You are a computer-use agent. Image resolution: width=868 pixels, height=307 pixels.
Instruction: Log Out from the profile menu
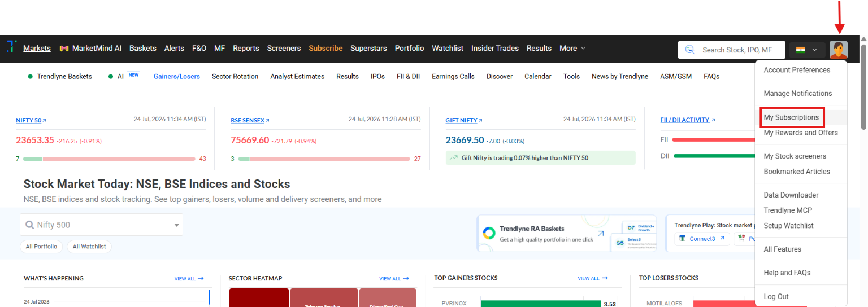776,296
